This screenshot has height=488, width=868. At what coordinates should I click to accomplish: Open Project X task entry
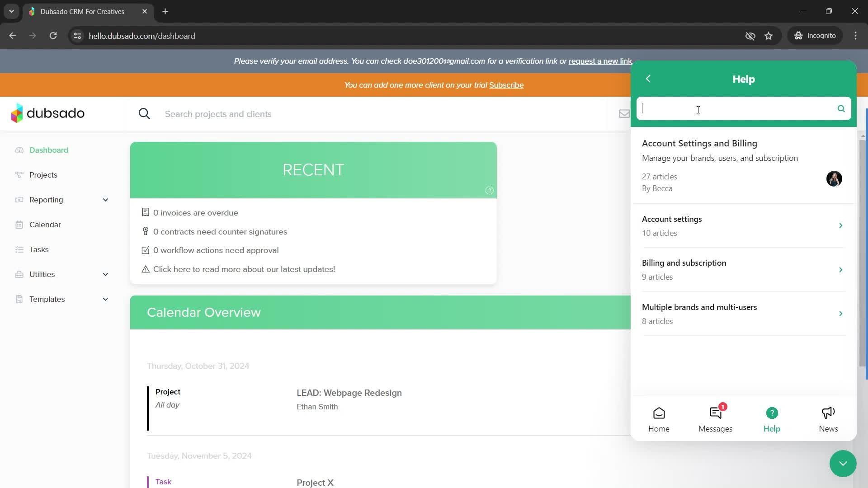point(315,483)
